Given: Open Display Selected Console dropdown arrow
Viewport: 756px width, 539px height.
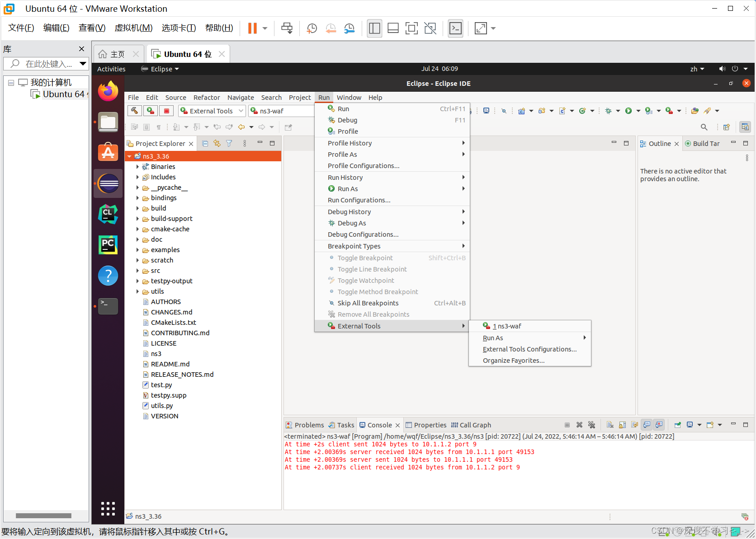Looking at the screenshot, I should [699, 425].
